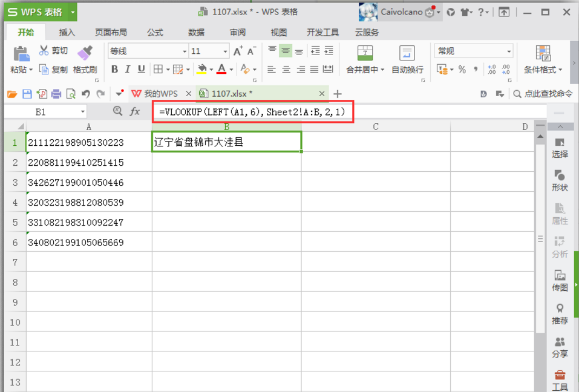This screenshot has height=392, width=579.
Task: Center text horizontally
Action: pos(286,69)
